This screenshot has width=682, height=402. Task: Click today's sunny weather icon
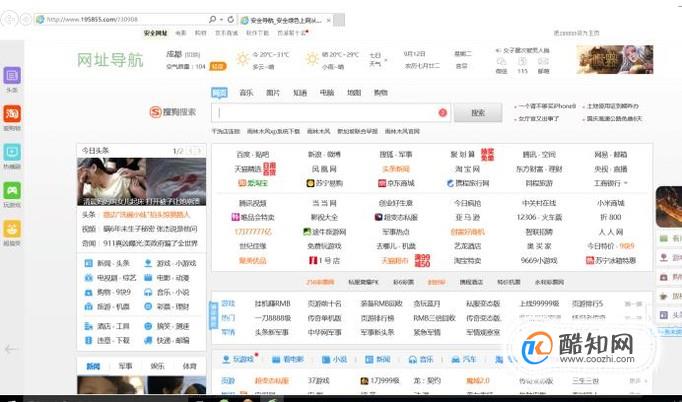(242, 59)
